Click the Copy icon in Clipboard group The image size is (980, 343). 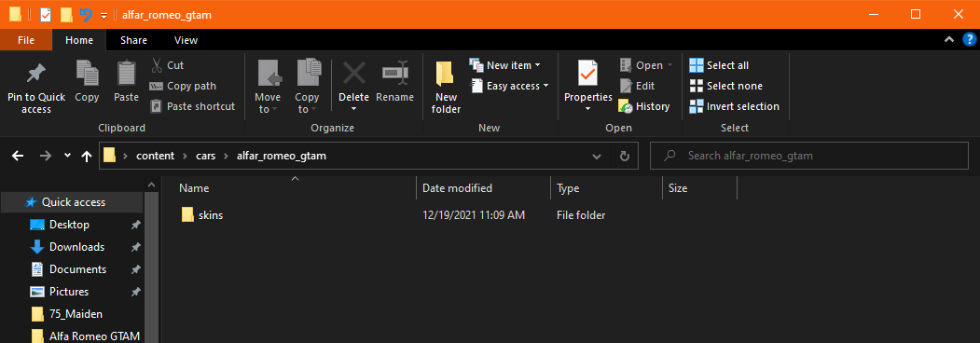pyautogui.click(x=87, y=73)
